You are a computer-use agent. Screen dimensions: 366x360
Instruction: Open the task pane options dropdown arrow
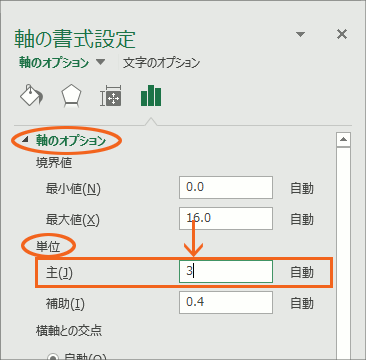(301, 34)
